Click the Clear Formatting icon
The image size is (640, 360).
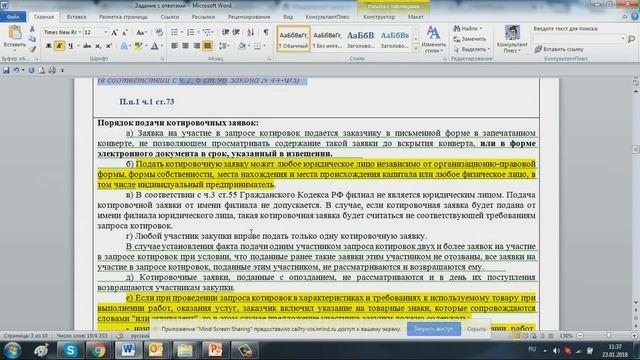click(159, 32)
